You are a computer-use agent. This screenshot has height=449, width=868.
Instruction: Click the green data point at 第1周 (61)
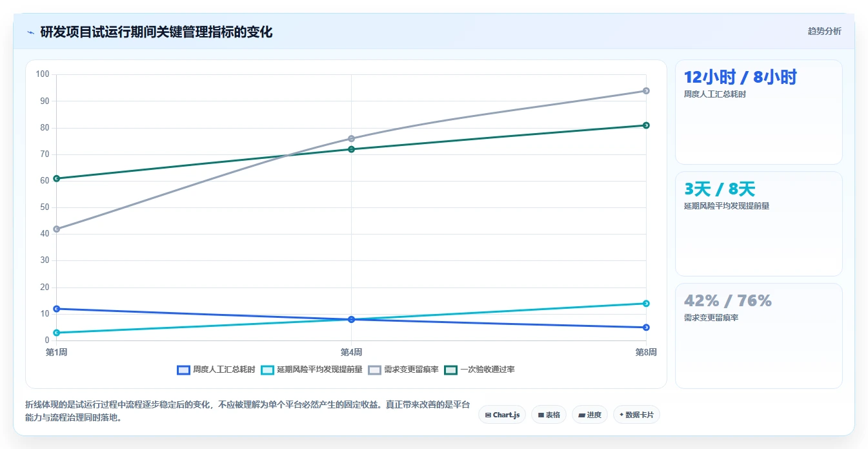tap(57, 178)
